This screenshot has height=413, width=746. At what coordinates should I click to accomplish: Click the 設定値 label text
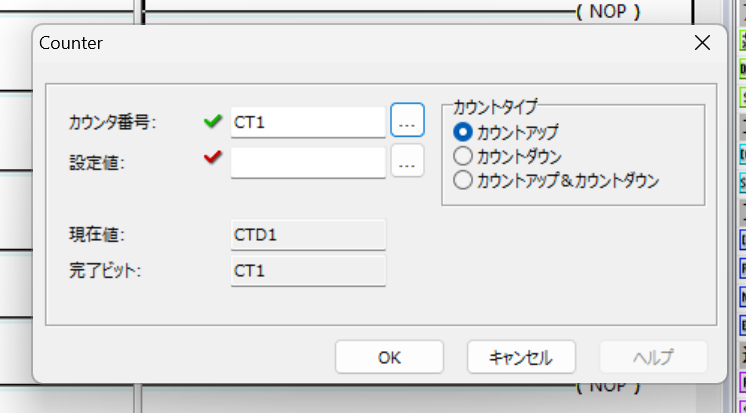click(x=97, y=163)
